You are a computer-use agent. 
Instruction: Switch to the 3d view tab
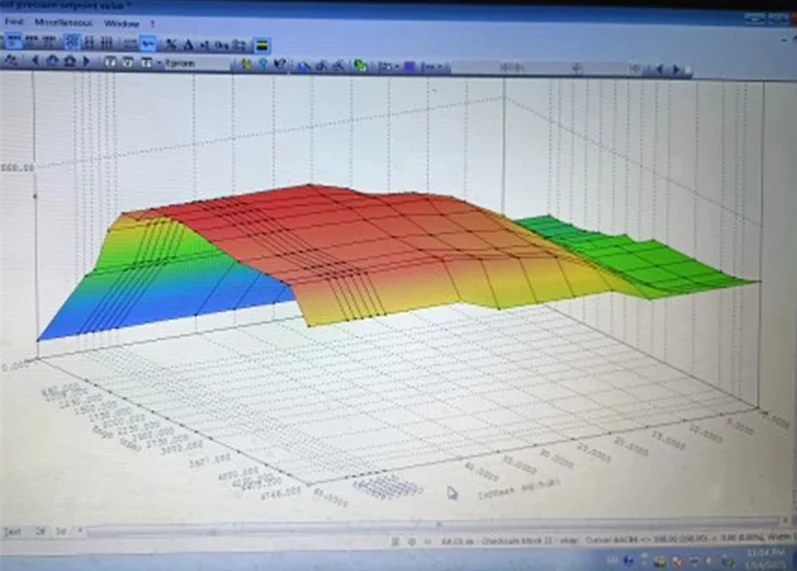pos(61,531)
